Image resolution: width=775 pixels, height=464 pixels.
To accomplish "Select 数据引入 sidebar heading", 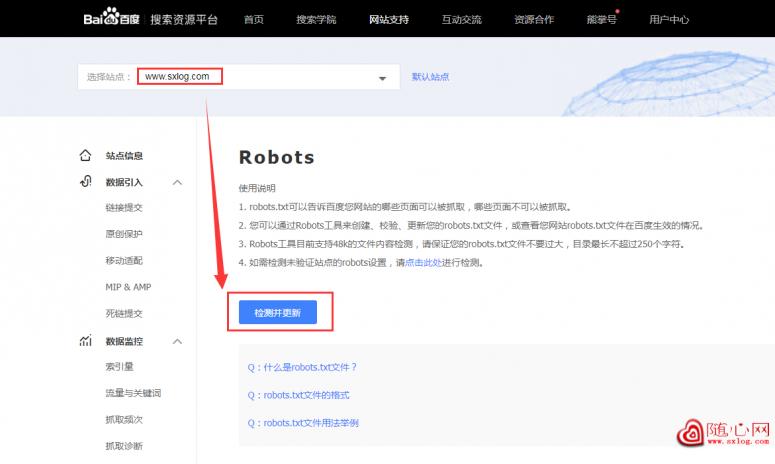I will 124,182.
